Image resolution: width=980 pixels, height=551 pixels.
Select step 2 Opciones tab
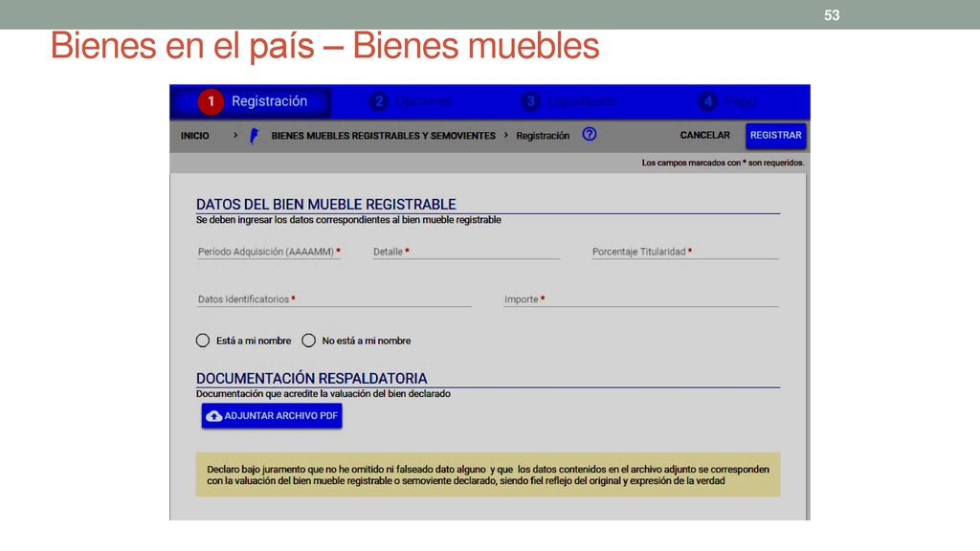click(x=412, y=101)
